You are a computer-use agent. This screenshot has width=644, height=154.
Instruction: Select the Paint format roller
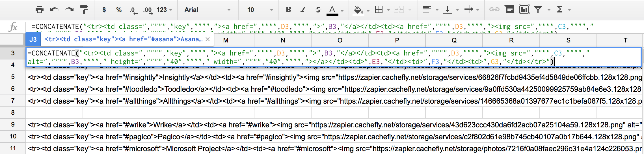point(84,10)
